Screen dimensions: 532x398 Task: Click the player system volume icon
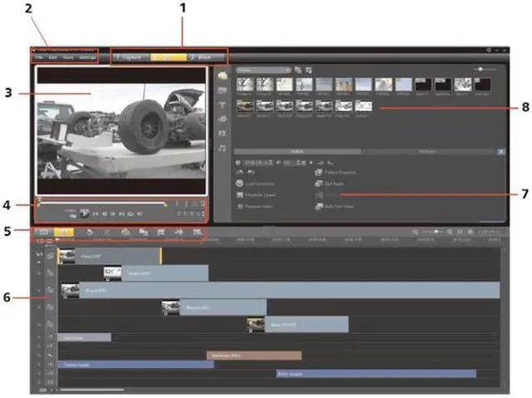140,214
